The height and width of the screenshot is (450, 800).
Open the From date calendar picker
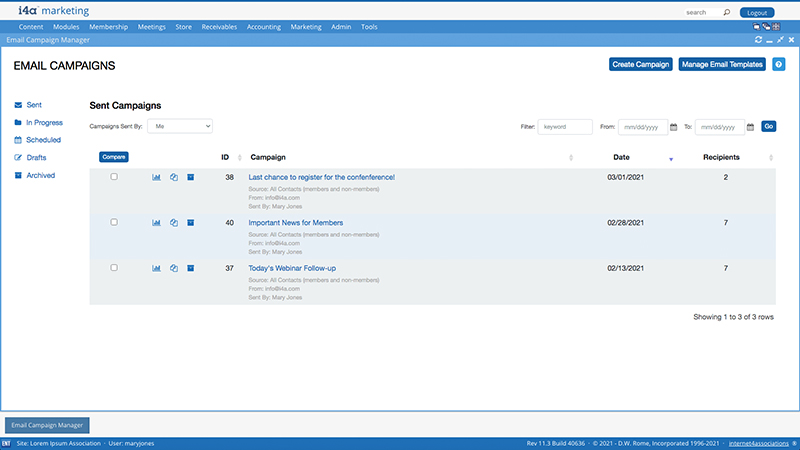click(673, 127)
